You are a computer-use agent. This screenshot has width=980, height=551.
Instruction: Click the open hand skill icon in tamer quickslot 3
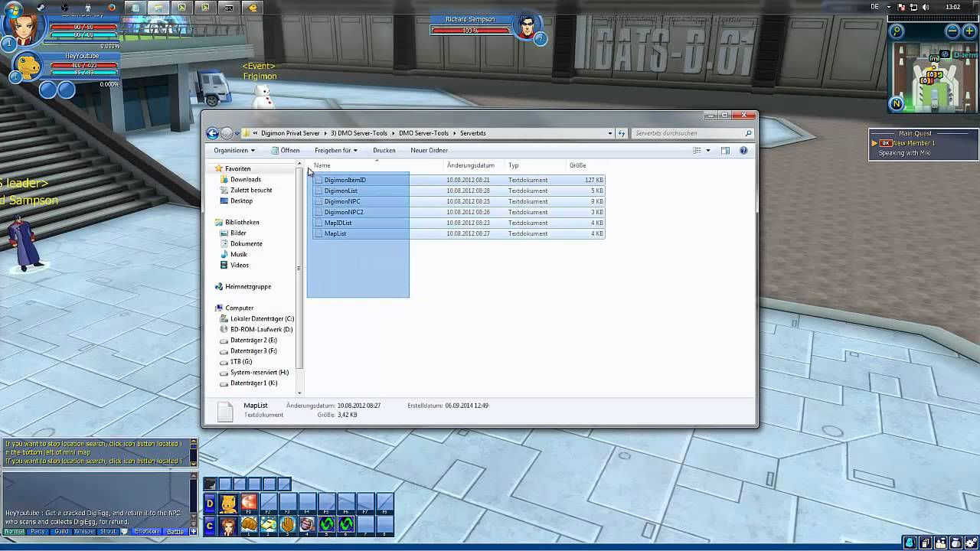tap(287, 524)
